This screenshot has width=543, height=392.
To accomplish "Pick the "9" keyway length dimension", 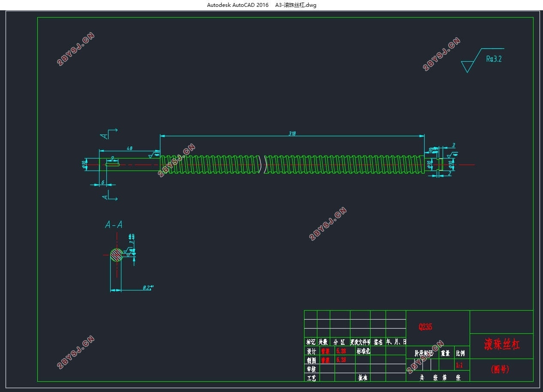I will (x=112, y=158).
